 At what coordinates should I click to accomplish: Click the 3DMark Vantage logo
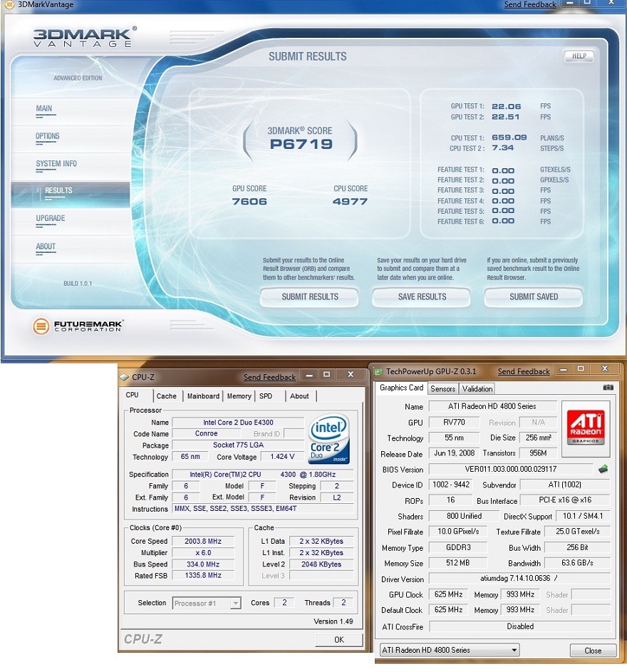(x=84, y=37)
